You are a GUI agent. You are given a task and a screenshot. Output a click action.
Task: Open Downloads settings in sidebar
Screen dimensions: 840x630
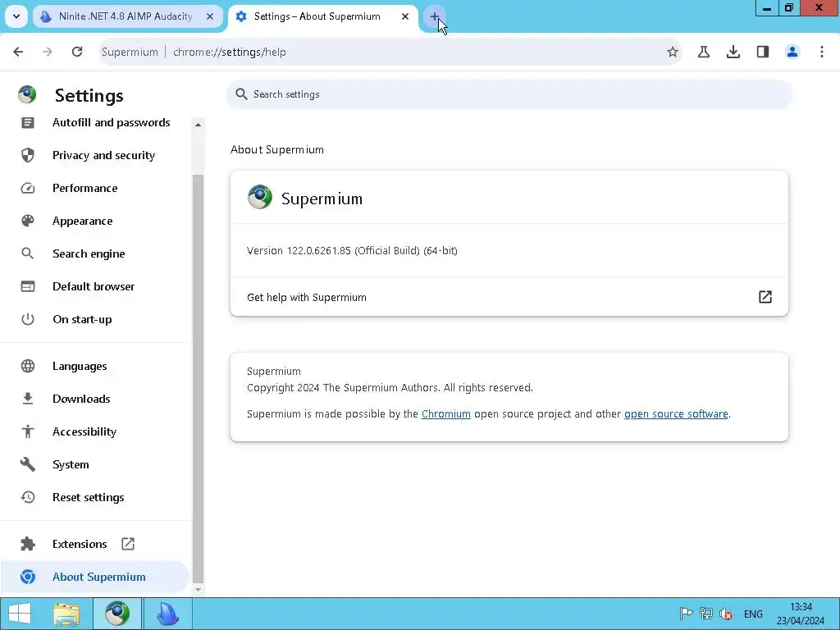95,399
